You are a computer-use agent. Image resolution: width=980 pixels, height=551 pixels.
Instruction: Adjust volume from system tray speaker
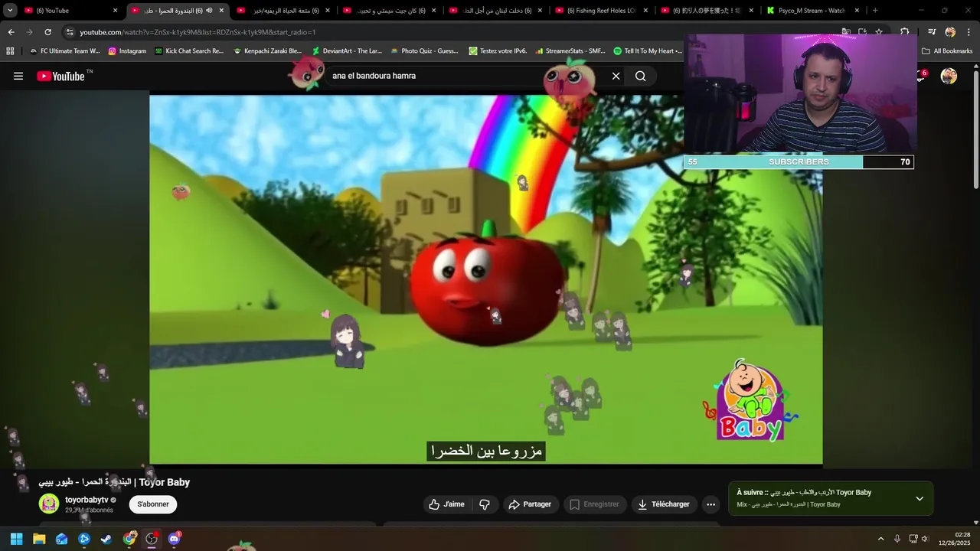[x=925, y=539]
